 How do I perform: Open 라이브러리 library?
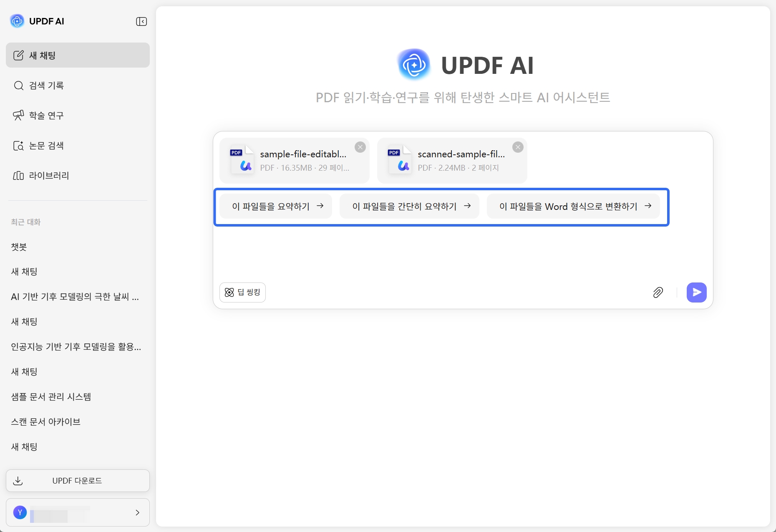(x=78, y=175)
